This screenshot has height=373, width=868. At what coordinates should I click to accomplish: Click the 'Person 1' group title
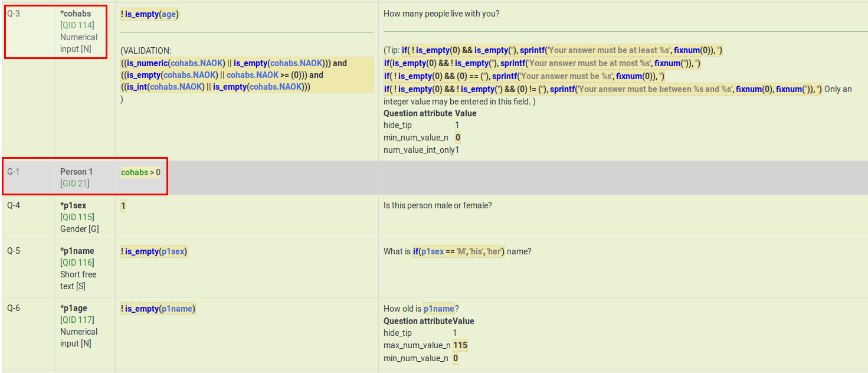(76, 172)
